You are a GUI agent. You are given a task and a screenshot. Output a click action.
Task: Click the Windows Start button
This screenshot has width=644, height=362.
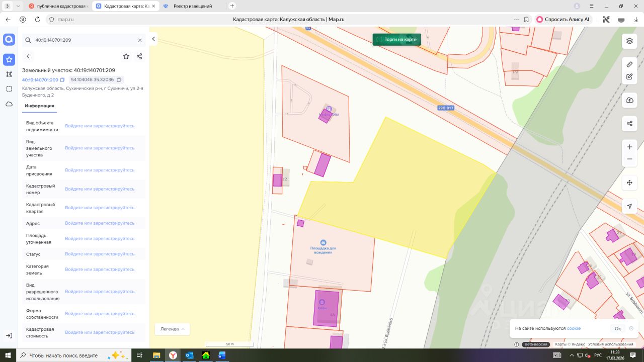pyautogui.click(x=8, y=355)
